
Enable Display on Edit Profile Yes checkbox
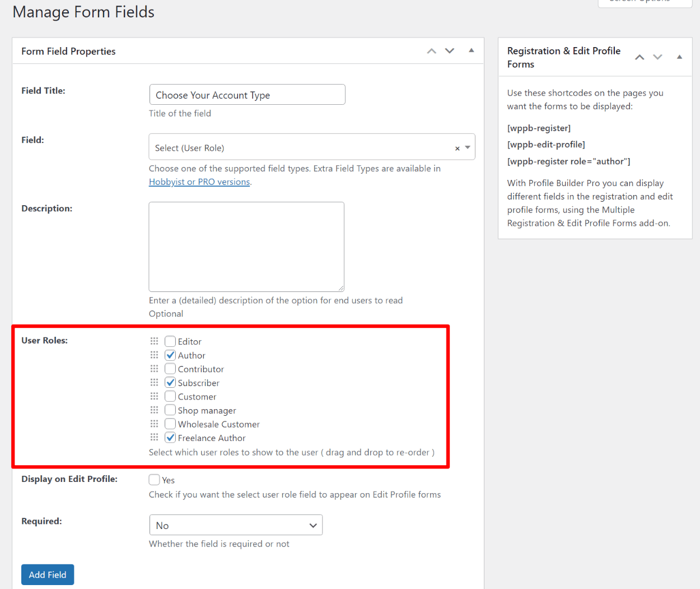click(x=155, y=480)
